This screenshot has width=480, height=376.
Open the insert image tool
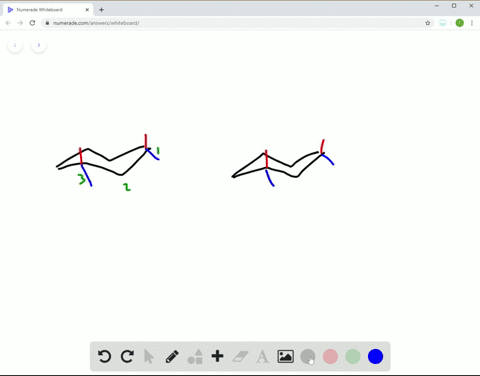click(286, 356)
